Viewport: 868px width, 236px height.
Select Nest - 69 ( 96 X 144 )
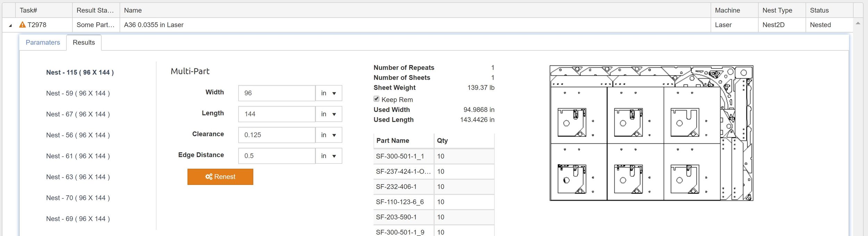pos(78,219)
